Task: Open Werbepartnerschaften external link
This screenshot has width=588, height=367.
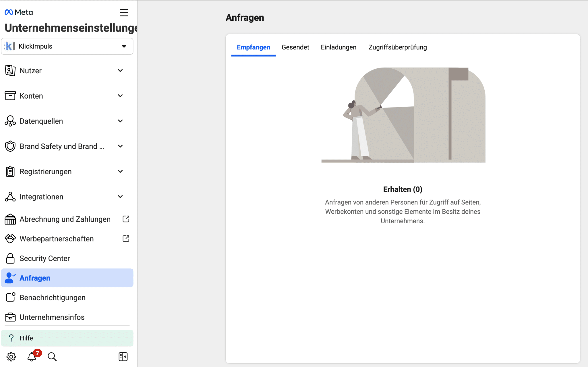Action: click(126, 238)
